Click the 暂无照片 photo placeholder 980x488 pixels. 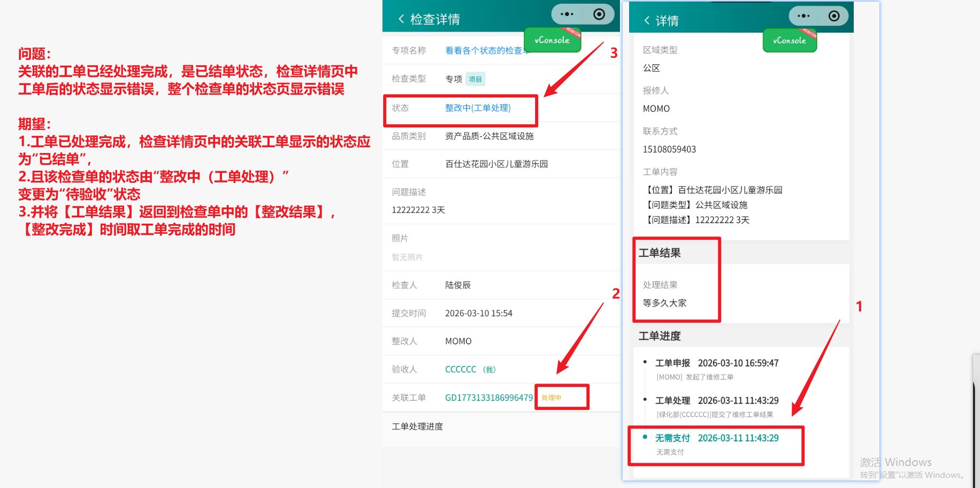pyautogui.click(x=407, y=257)
